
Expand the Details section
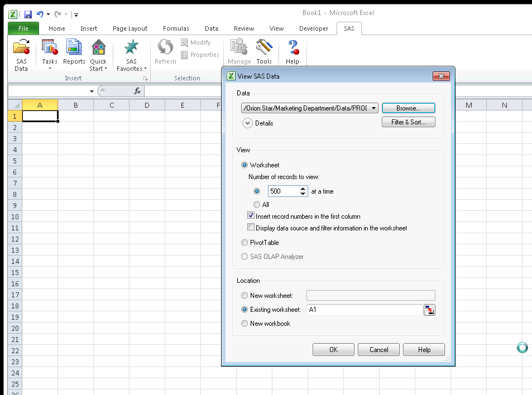coord(247,123)
